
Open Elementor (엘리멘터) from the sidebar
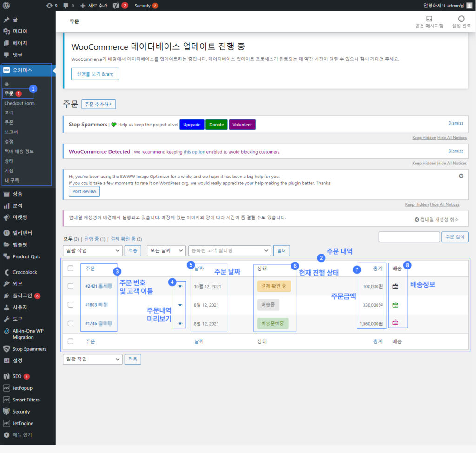[x=19, y=232]
